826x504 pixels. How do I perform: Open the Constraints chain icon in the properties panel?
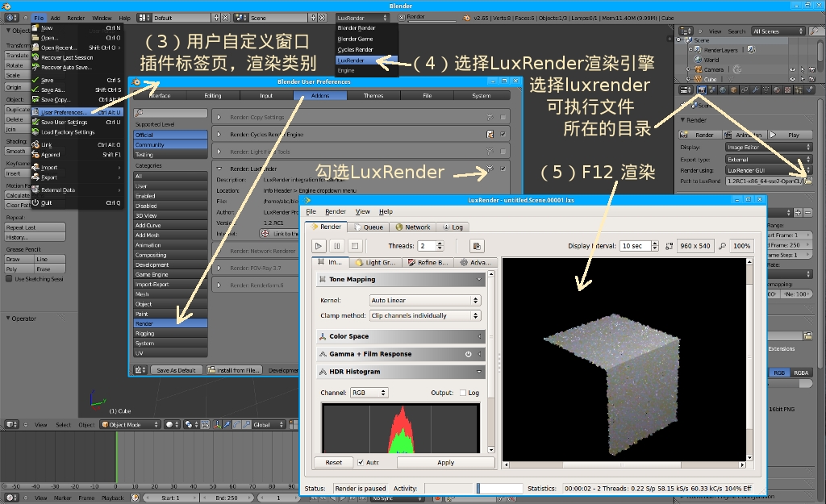click(x=745, y=90)
